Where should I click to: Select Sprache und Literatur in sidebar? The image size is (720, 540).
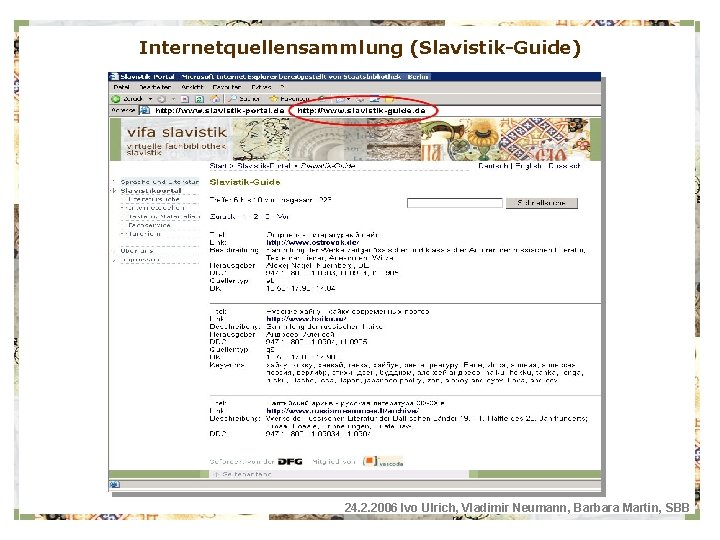tap(159, 182)
